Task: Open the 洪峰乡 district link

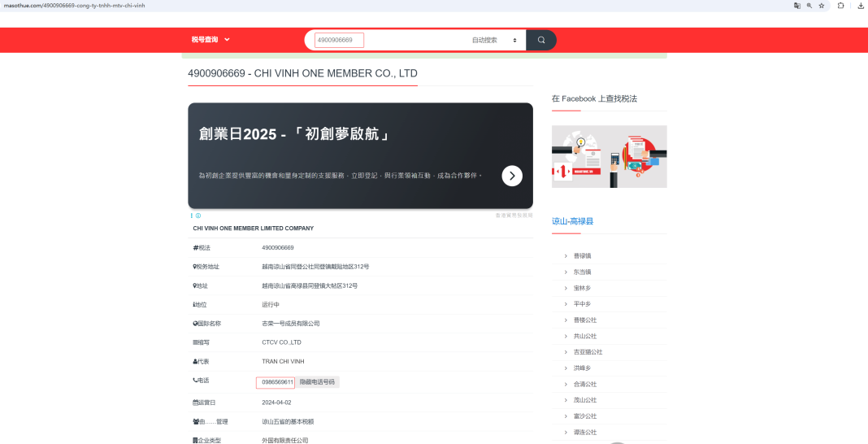Action: click(583, 368)
